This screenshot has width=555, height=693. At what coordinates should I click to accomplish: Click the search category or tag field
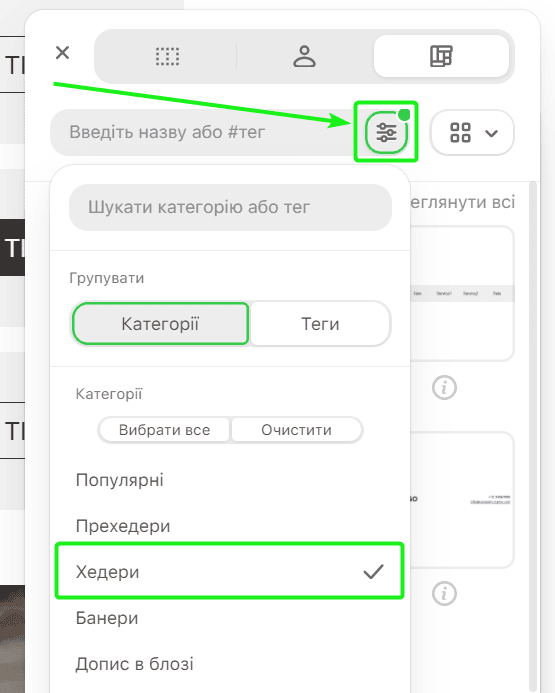[230, 207]
